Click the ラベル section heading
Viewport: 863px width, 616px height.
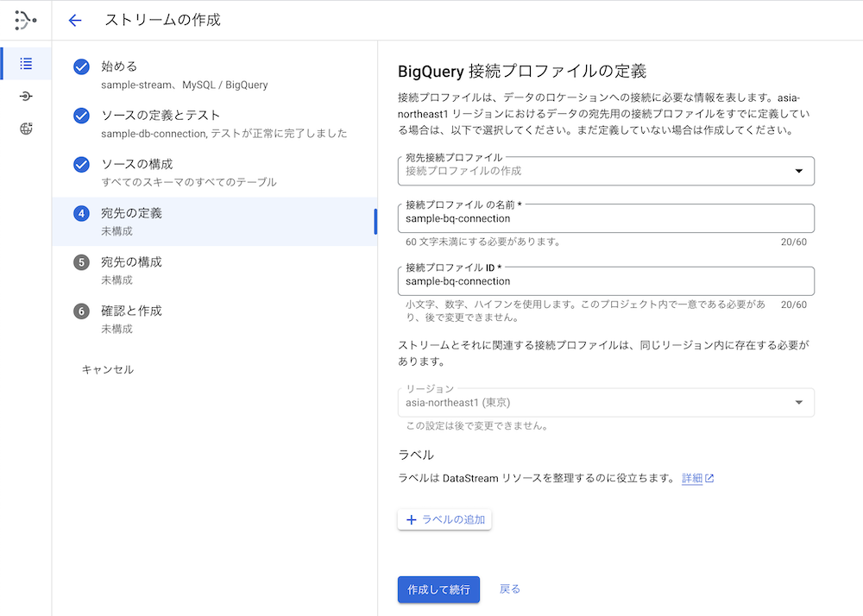(x=416, y=456)
